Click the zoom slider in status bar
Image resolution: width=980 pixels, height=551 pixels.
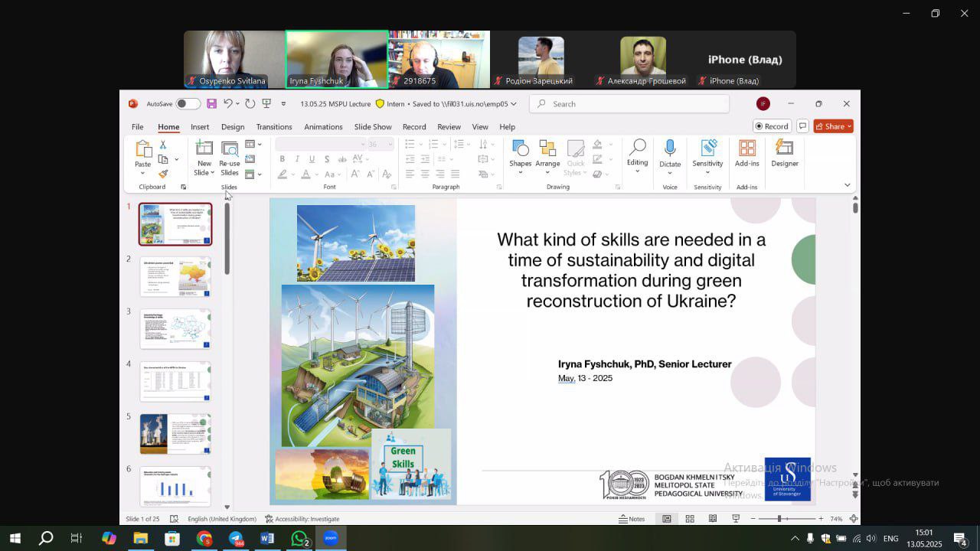779,519
